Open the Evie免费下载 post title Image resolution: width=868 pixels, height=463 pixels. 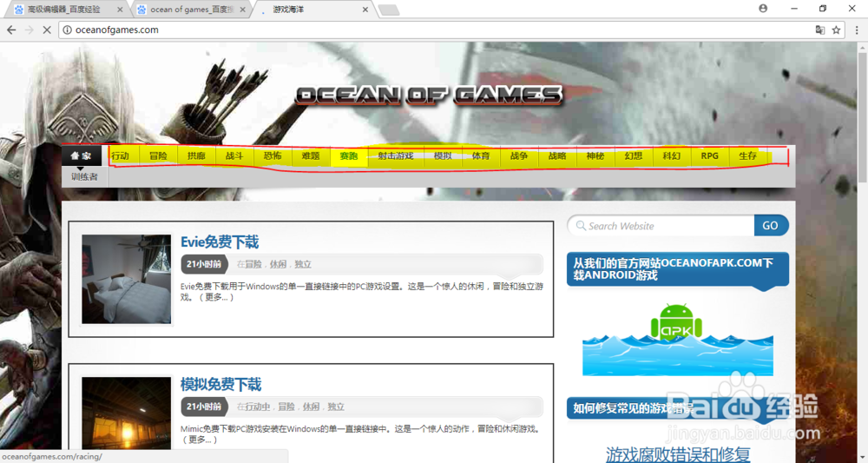[220, 242]
